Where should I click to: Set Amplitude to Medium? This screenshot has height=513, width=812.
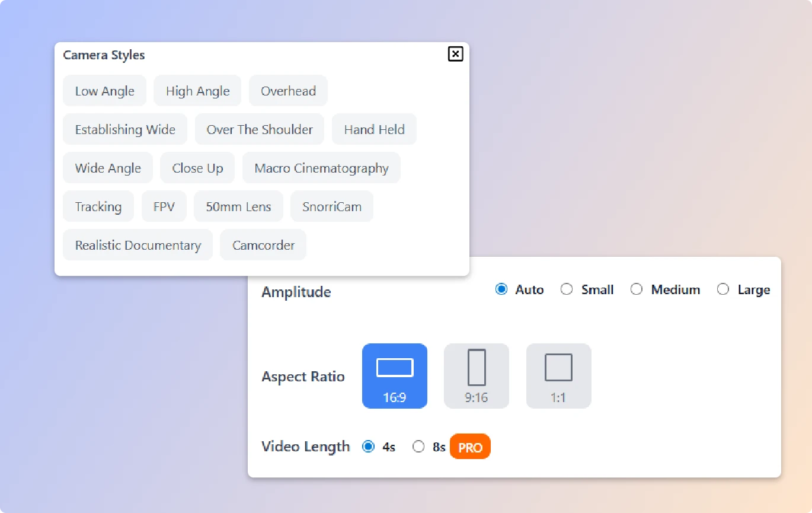[637, 289]
